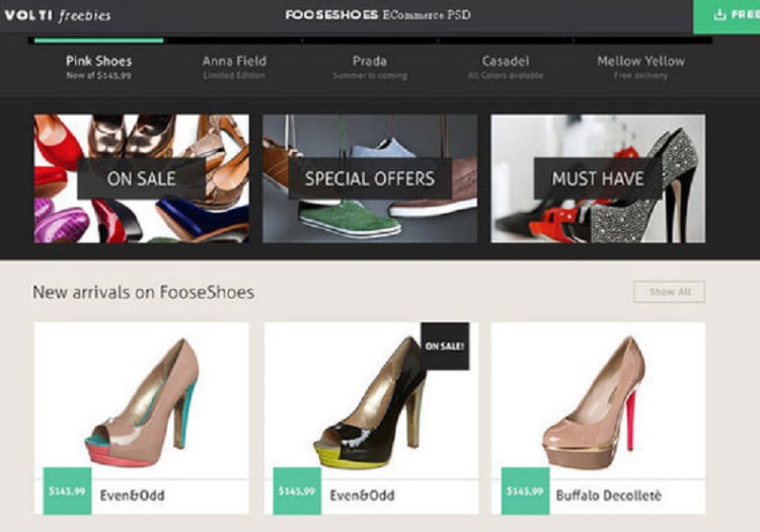
Task: Click the Now at $145.99 subtitle
Action: [99, 76]
